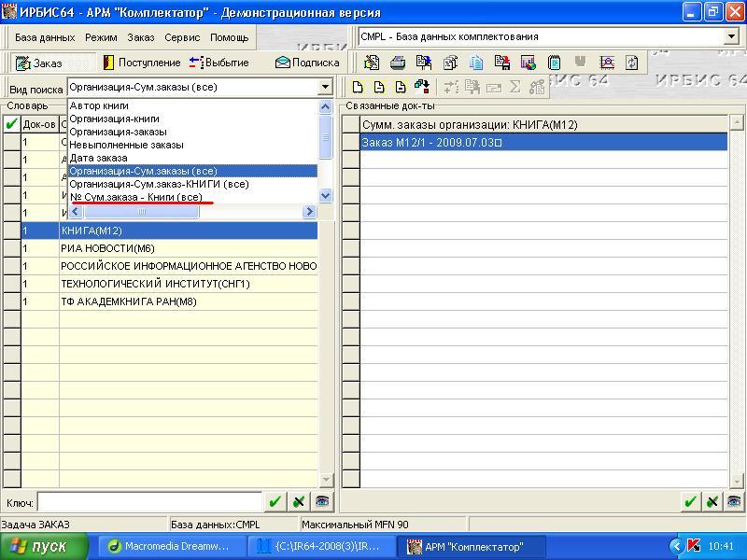Click the eye icon at bottom right panel
The width and height of the screenshot is (747, 560).
[x=734, y=502]
